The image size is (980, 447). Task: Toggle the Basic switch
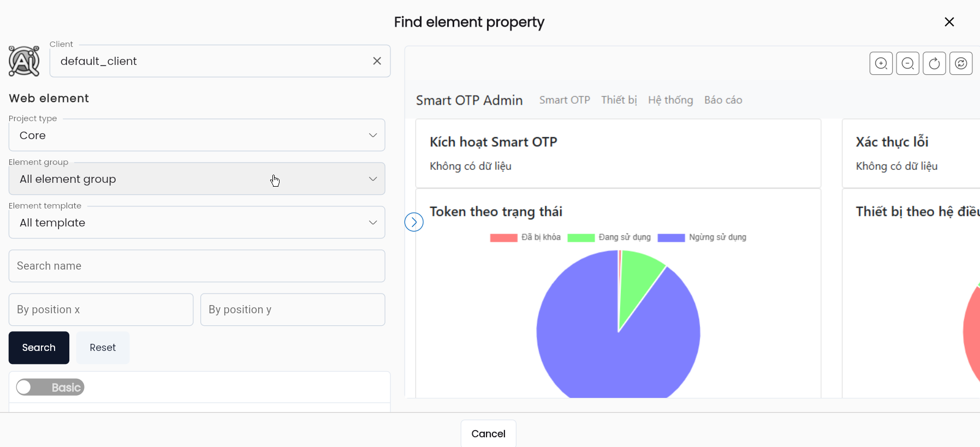coord(50,387)
